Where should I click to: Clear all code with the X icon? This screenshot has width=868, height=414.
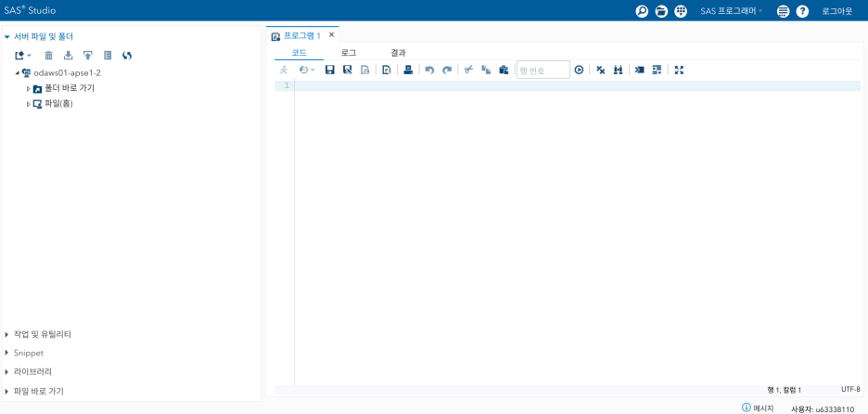601,70
